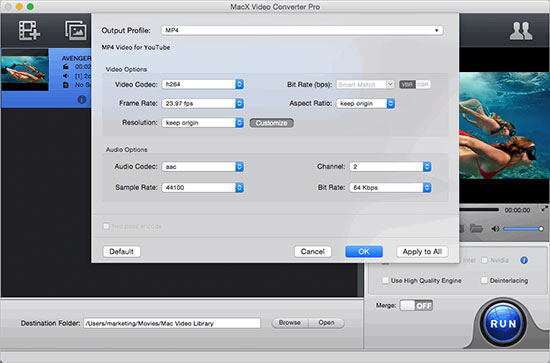Expand preview to fullscreen with arrows icon
Screen dimensions: 550x363
[x=544, y=209]
